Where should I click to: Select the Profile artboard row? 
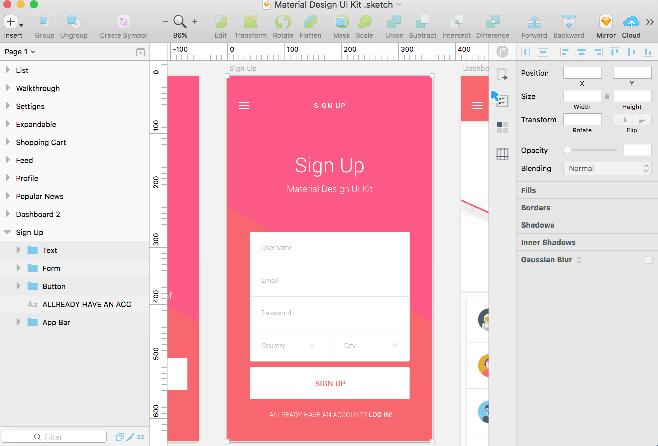point(75,178)
